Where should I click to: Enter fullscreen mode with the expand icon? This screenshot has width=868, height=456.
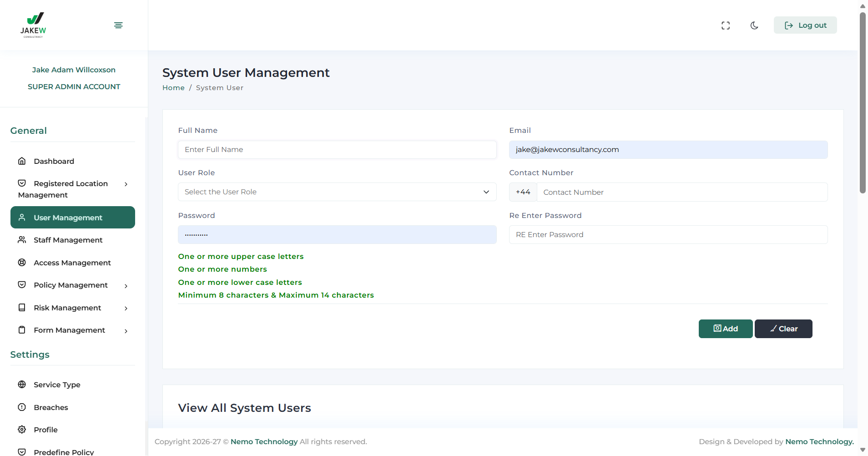(x=726, y=25)
